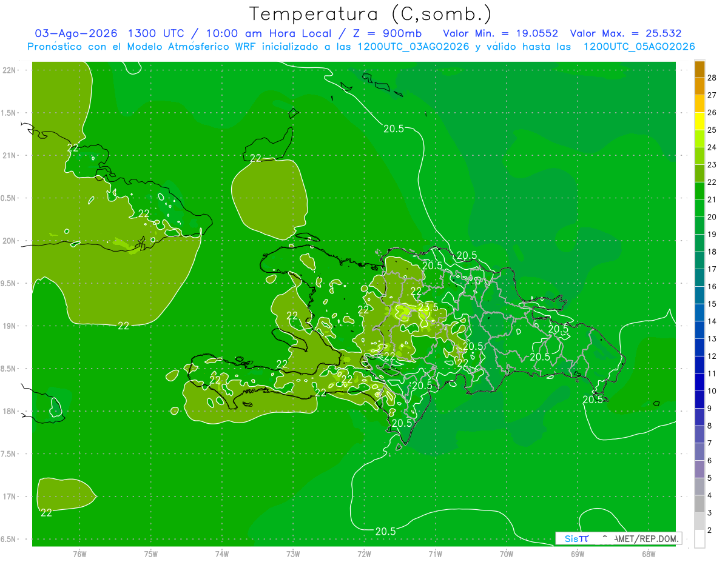This screenshot has height=562, width=728.
Task: Click the dark blue swatch between 10 and 11
Action: 699,382
